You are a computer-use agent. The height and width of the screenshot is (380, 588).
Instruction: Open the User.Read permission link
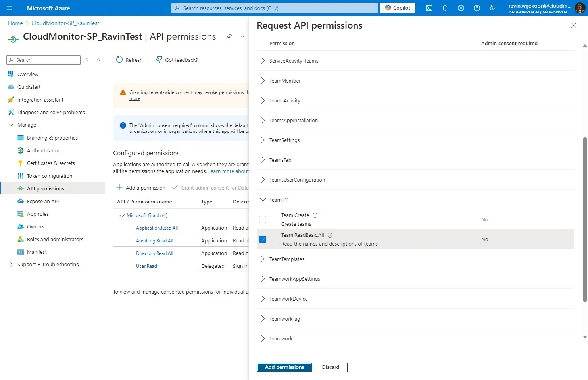(x=146, y=266)
